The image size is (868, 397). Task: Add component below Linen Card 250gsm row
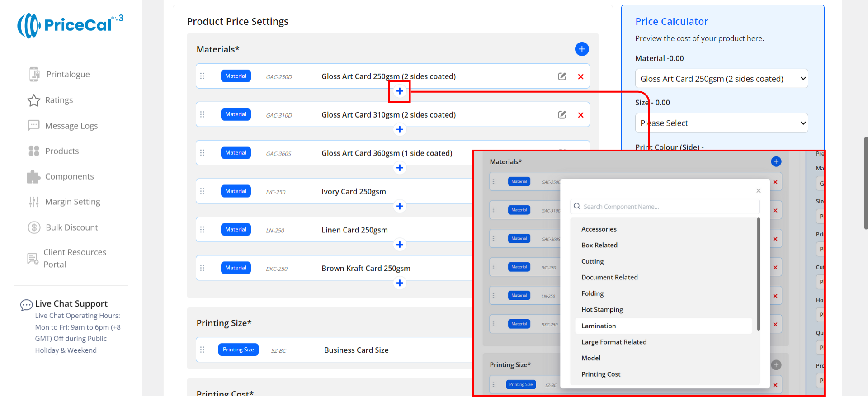tap(400, 245)
